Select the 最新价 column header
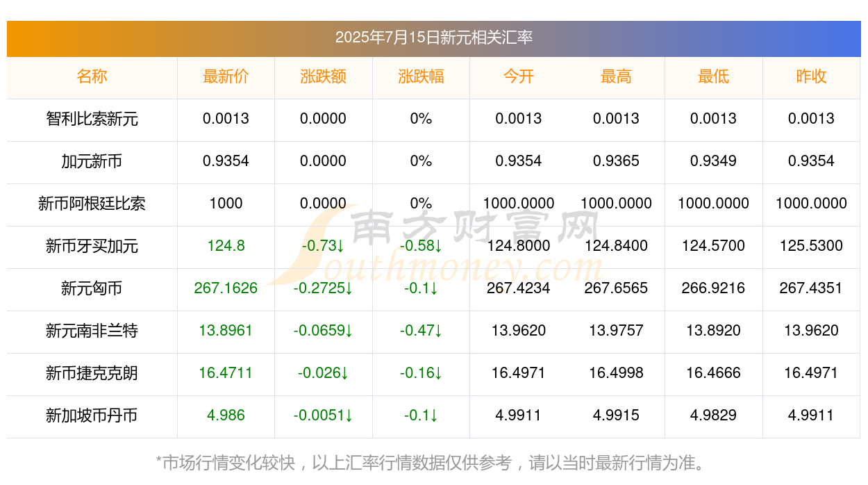This screenshot has height=485, width=868. 226,76
